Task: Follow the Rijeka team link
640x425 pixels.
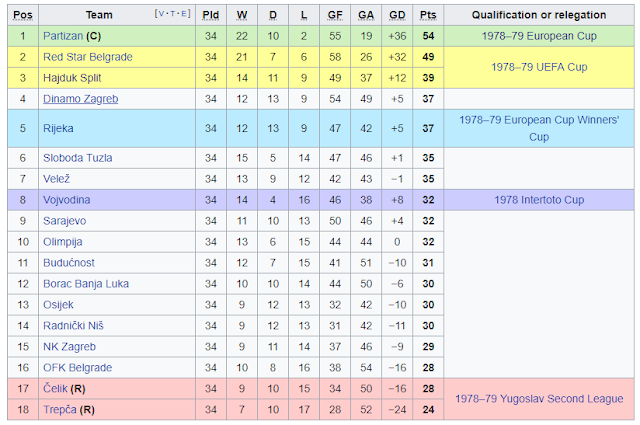Action: click(58, 128)
